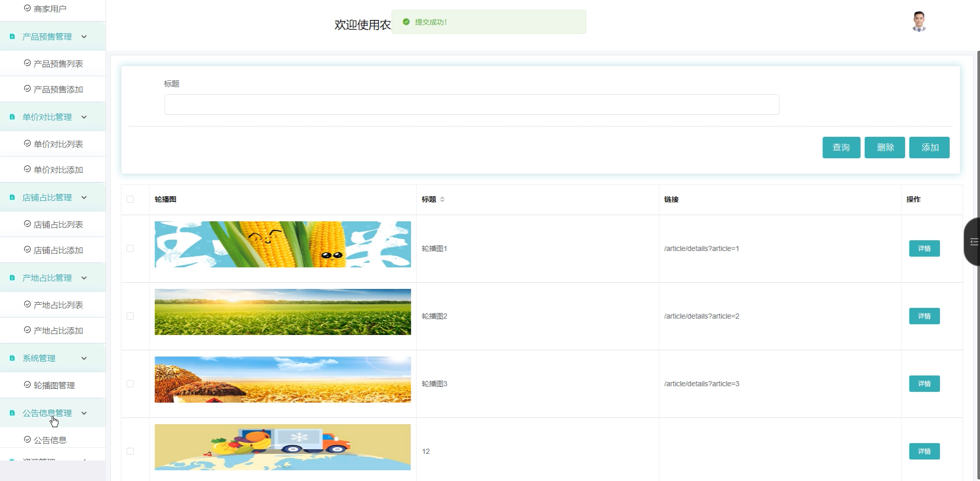The image size is (980, 481).
Task: Click the check icon beside 轮播图管理
Action: click(x=28, y=385)
